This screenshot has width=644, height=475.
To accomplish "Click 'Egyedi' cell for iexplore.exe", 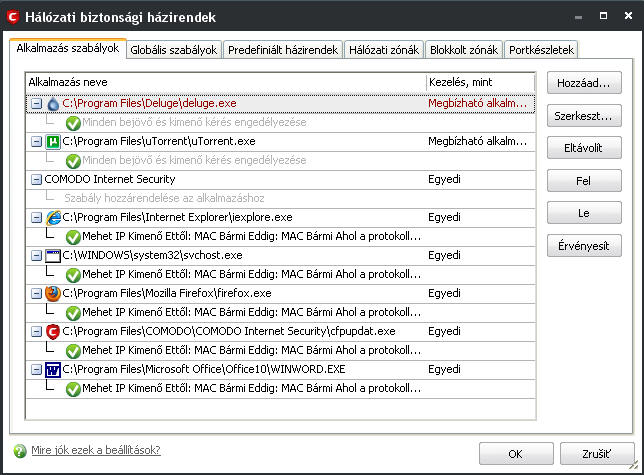I will click(444, 218).
